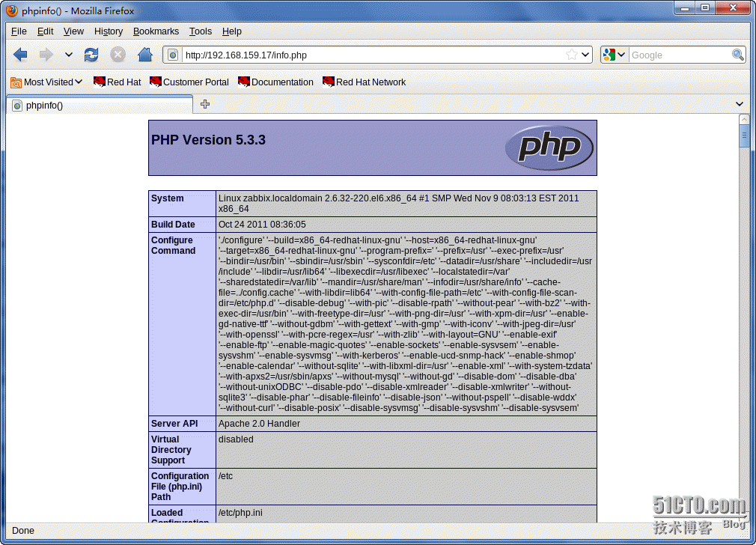Close the Firefox window
Viewport: 756px width, 545px height.
click(x=733, y=8)
